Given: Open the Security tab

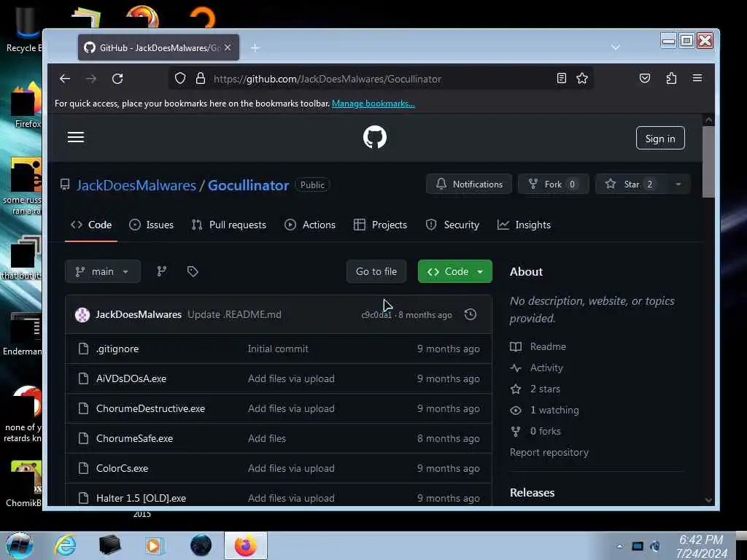Looking at the screenshot, I should pyautogui.click(x=452, y=225).
